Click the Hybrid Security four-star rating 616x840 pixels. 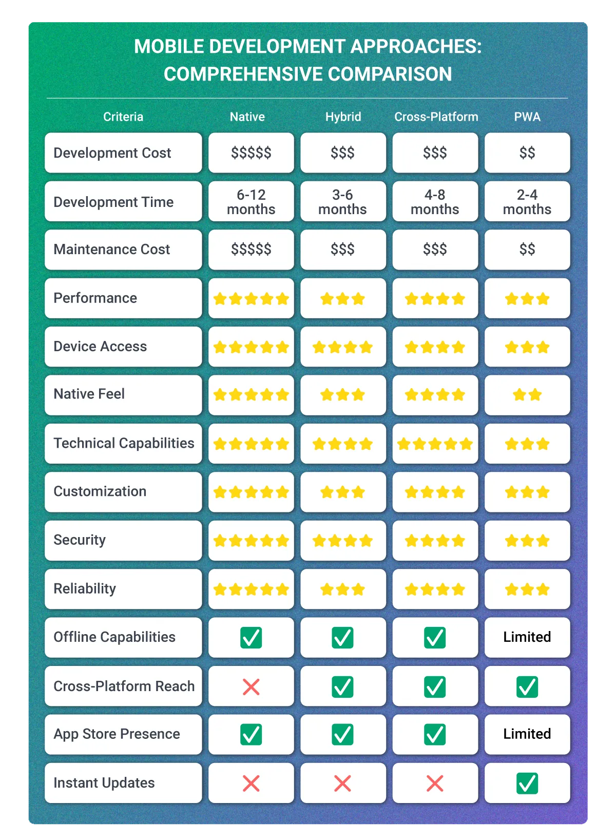point(342,541)
